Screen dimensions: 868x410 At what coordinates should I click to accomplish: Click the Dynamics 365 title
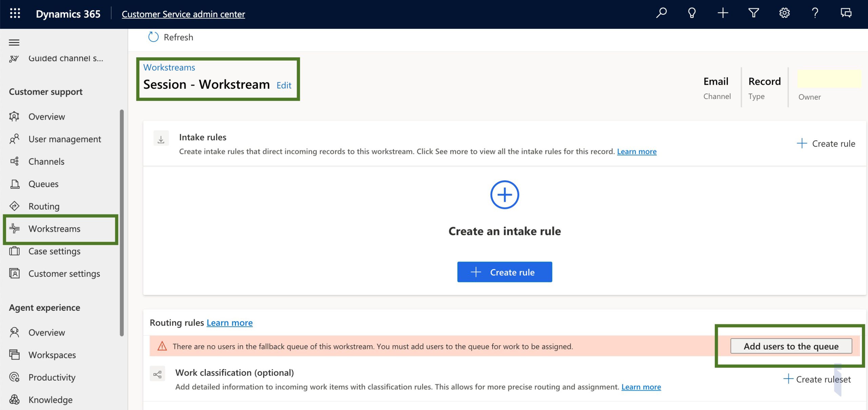coord(68,14)
